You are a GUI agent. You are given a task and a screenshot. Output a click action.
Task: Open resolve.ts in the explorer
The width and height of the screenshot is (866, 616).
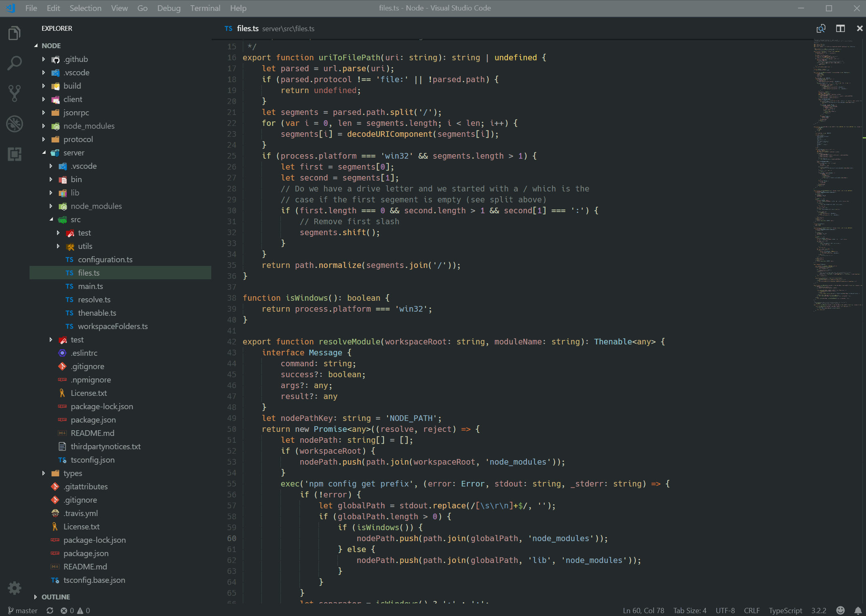coord(94,300)
